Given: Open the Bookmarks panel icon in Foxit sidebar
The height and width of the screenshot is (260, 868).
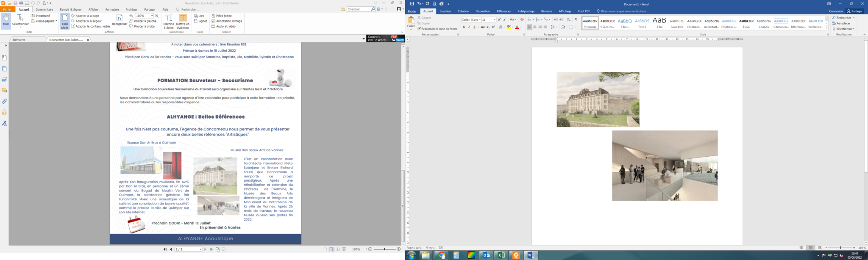Looking at the screenshot, I should [4, 58].
